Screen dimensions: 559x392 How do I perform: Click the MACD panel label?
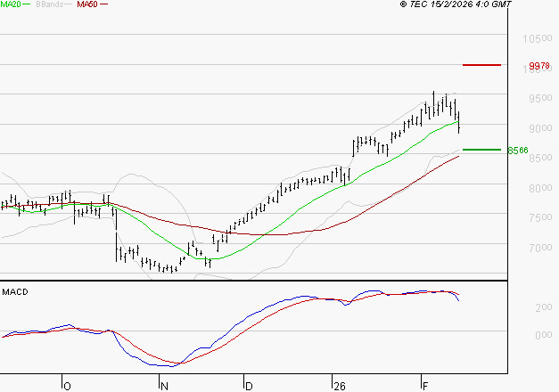tap(15, 292)
